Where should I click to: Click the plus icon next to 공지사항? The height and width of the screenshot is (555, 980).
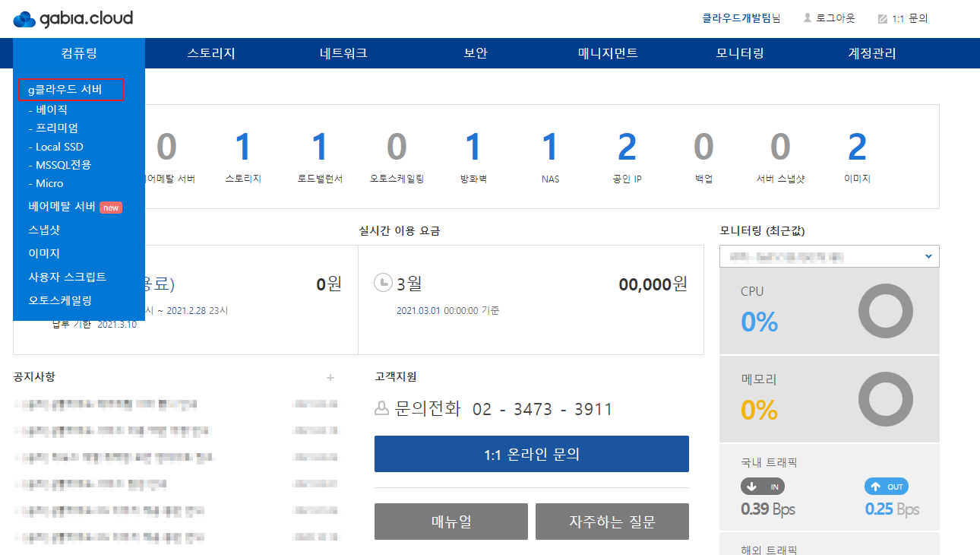click(x=330, y=377)
